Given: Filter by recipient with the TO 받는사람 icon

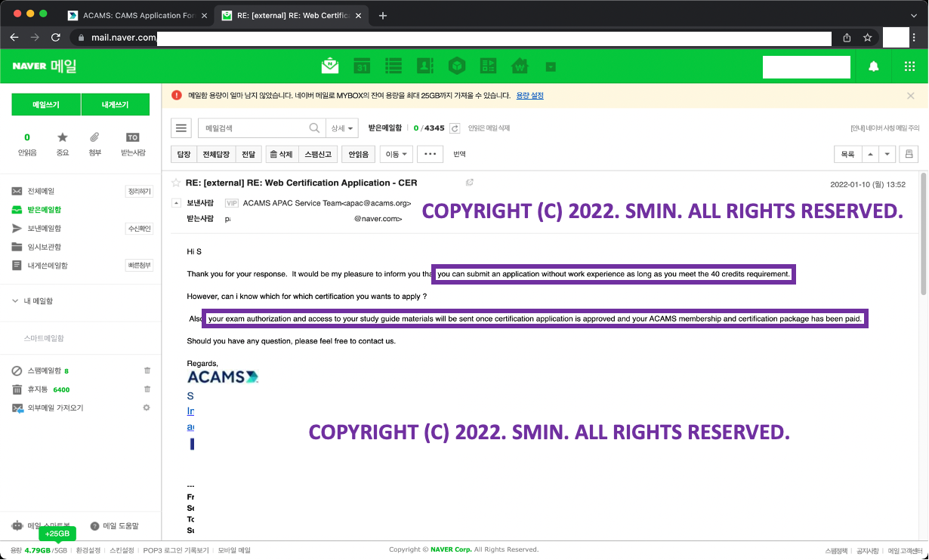Looking at the screenshot, I should click(x=133, y=144).
